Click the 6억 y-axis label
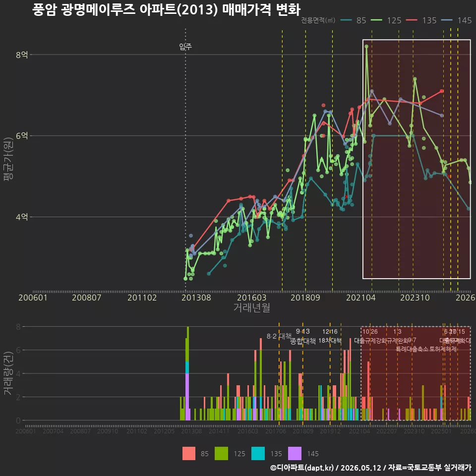476x476 pixels. click(x=22, y=136)
